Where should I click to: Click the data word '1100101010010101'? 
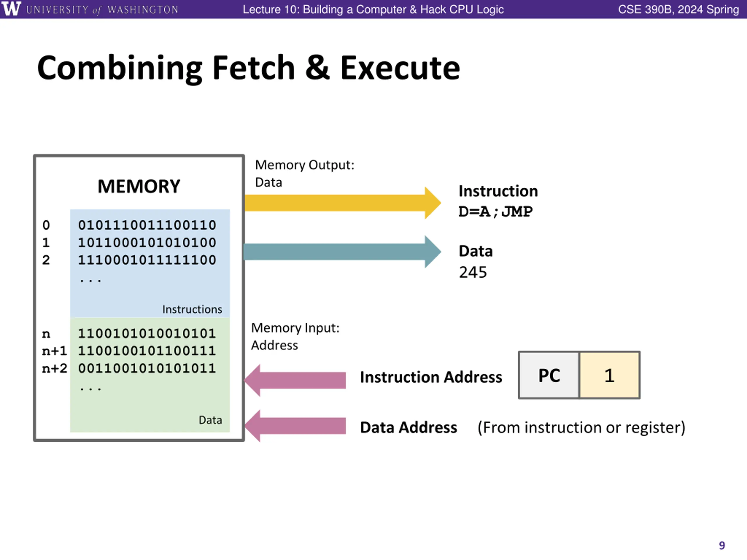click(x=147, y=333)
